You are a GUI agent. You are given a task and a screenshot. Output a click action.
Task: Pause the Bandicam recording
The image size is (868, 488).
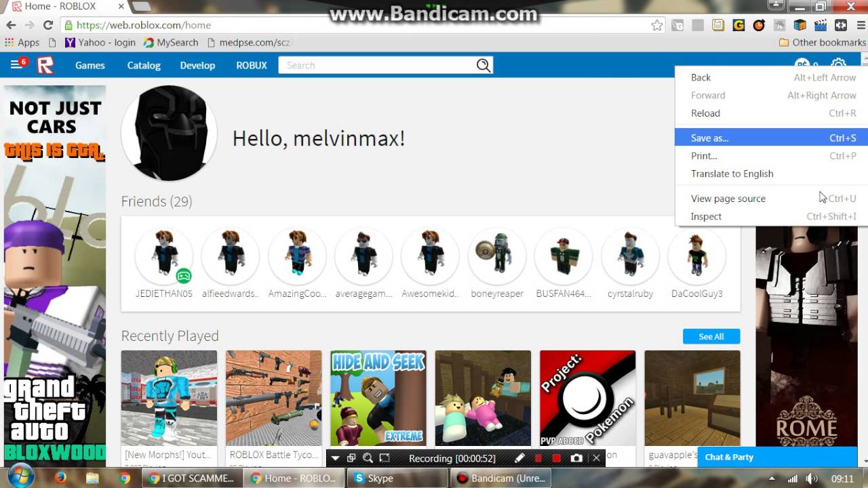pos(538,458)
